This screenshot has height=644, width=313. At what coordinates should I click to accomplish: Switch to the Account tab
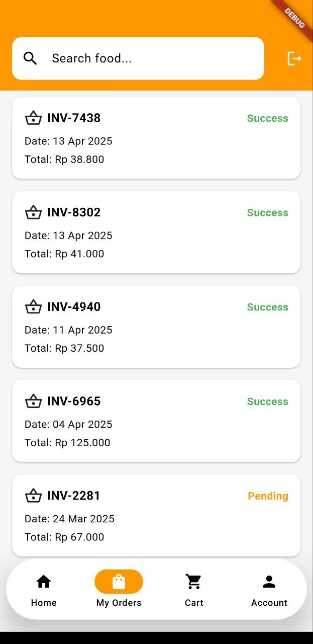coord(269,590)
